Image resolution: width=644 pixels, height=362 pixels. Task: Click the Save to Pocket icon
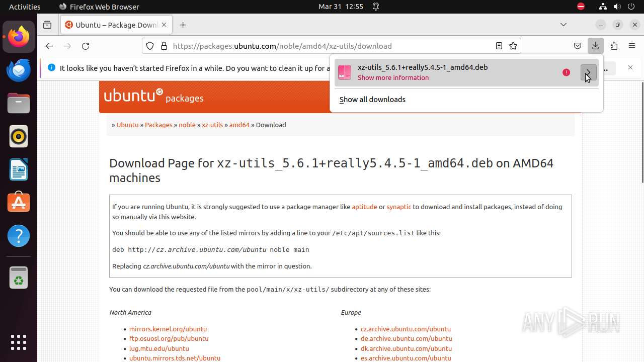(578, 46)
